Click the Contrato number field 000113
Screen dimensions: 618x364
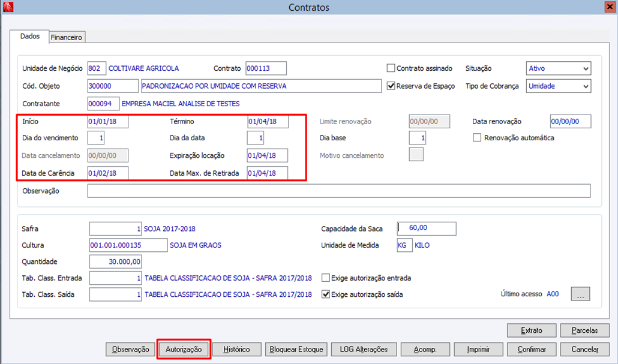(266, 68)
